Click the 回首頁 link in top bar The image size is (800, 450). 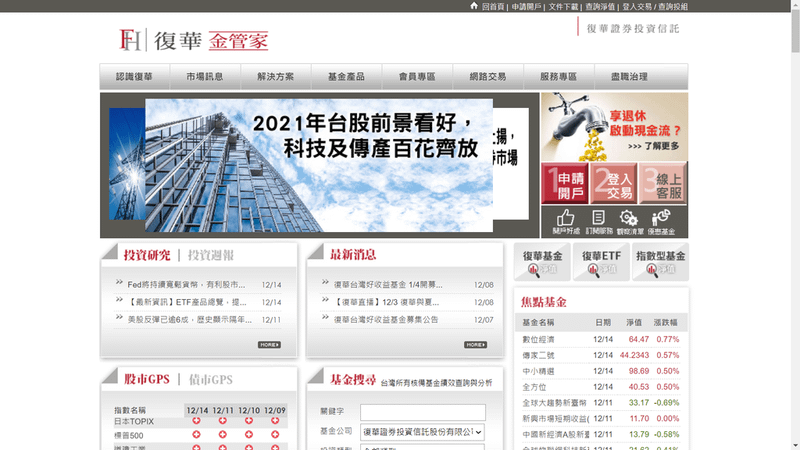tap(493, 7)
